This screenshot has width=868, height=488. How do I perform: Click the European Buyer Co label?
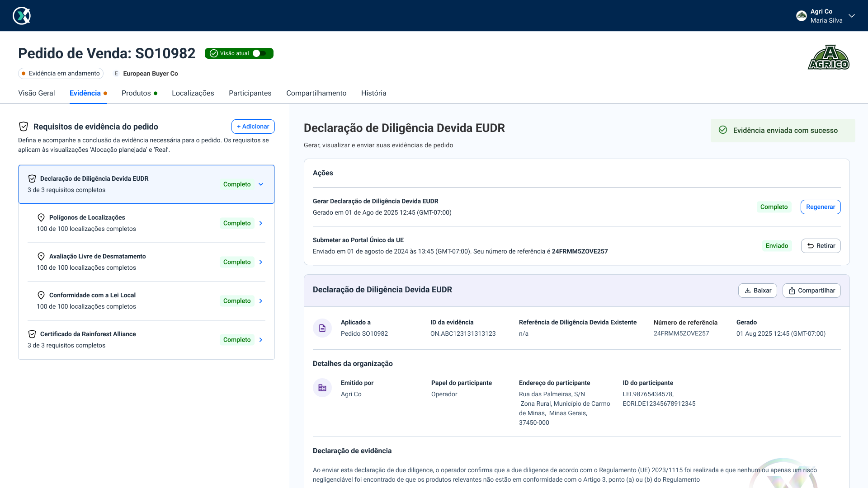(x=151, y=74)
